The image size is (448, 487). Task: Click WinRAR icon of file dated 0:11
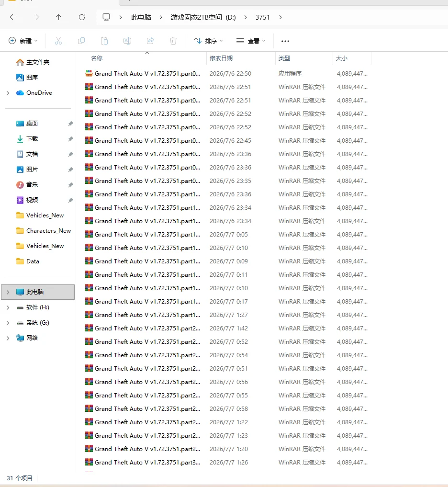point(89,274)
